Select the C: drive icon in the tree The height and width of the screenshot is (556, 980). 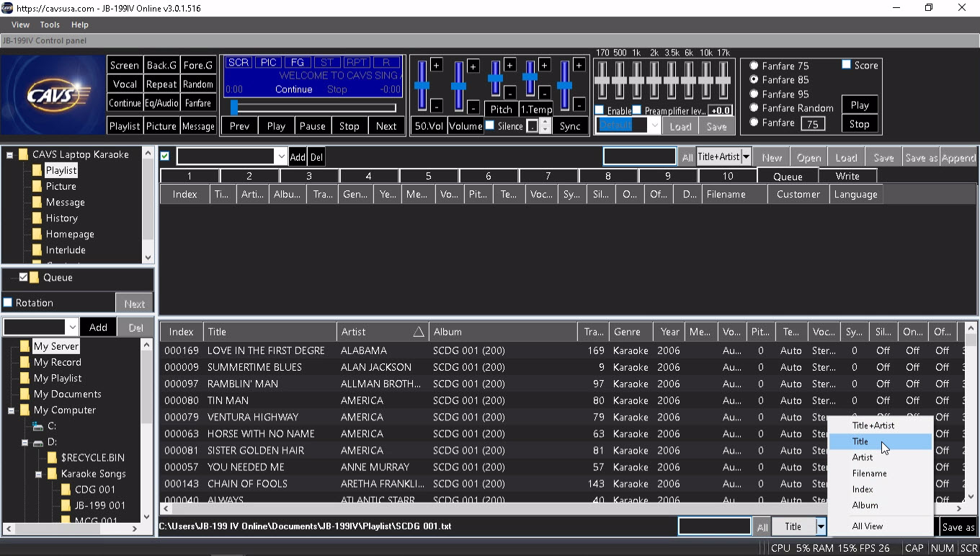pyautogui.click(x=37, y=426)
